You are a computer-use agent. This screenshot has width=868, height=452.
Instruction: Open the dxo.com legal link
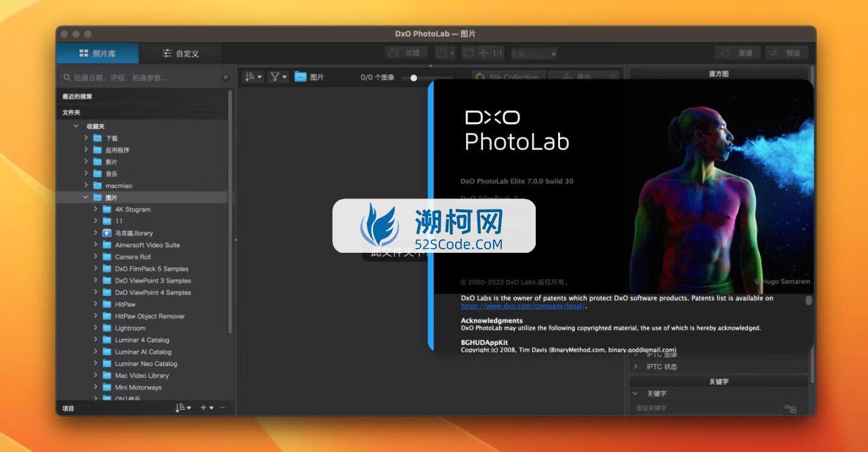522,306
